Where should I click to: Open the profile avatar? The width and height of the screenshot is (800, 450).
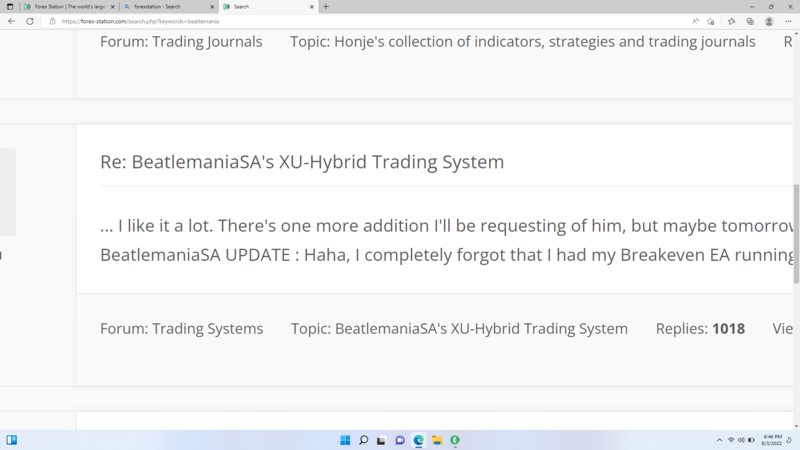tap(769, 21)
